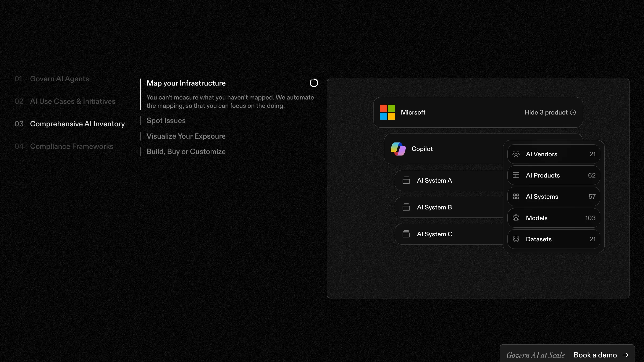Screen dimensions: 644x362
Task: Click the circular progress indicator
Action: [314, 83]
